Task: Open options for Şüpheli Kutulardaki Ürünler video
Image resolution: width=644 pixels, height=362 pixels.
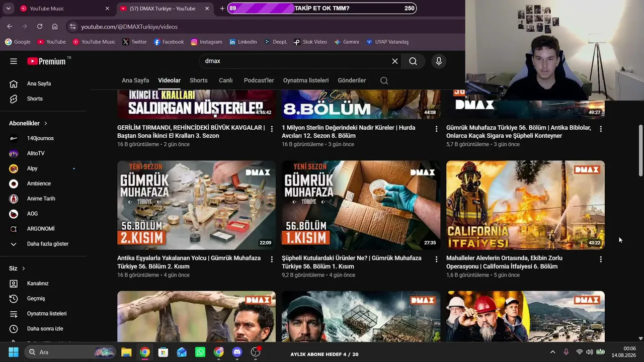Action: tap(436, 259)
